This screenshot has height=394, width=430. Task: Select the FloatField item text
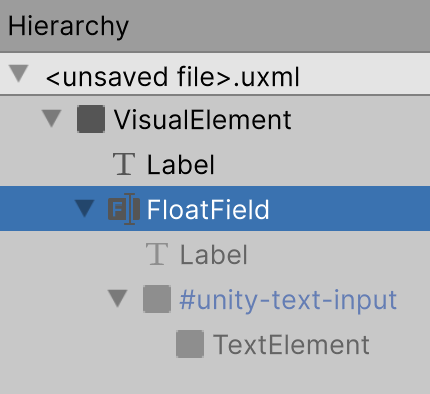(208, 209)
